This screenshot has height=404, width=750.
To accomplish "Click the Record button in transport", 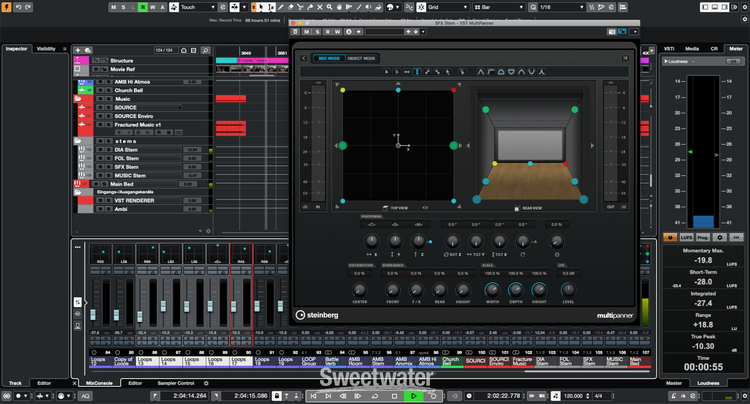I will click(x=433, y=396).
